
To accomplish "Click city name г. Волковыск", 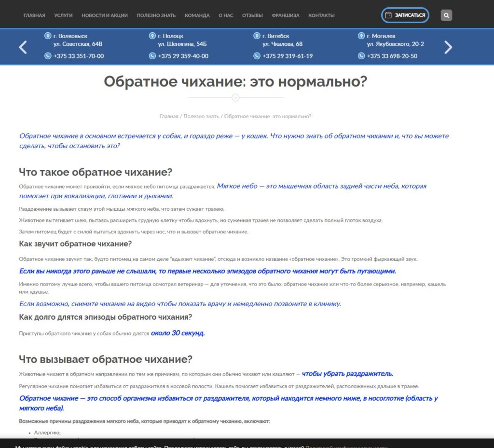I will (x=70, y=36).
